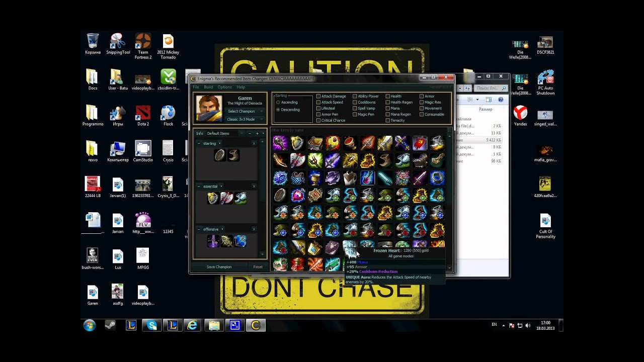Open PC Auto Shutdown desktop icon

[545, 83]
